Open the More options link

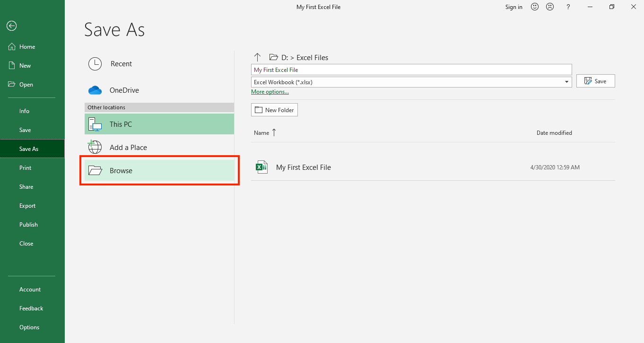coord(270,92)
